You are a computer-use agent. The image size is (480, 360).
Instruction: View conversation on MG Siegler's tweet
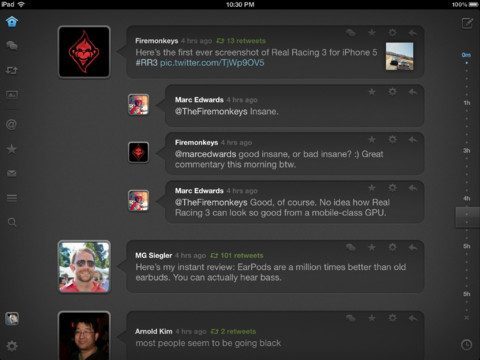click(351, 247)
